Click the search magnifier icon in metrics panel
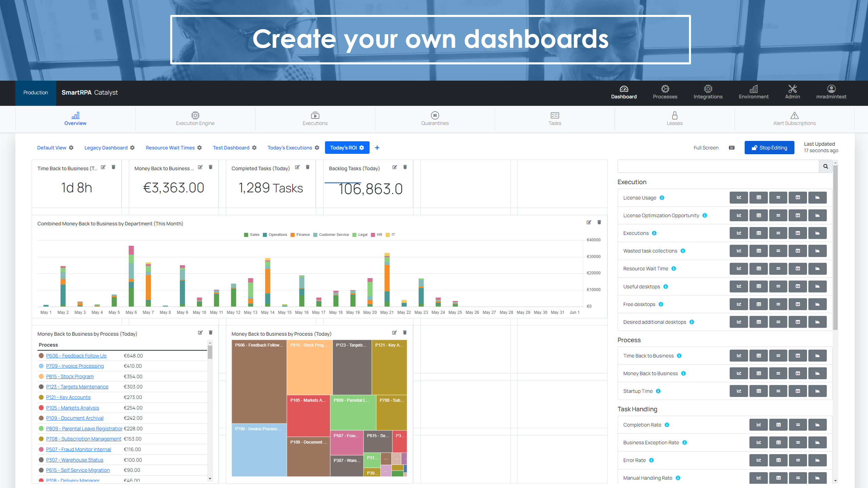The width and height of the screenshot is (868, 488). tap(826, 166)
